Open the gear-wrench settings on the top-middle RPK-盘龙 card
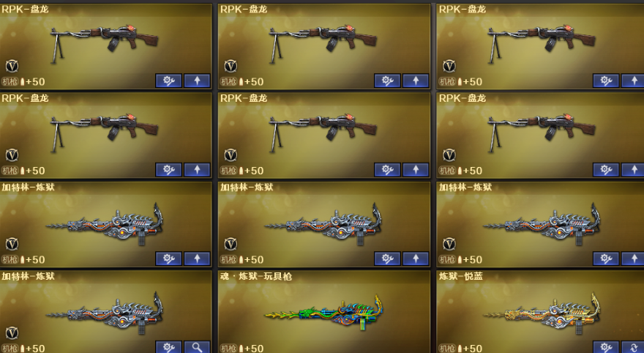 point(387,81)
